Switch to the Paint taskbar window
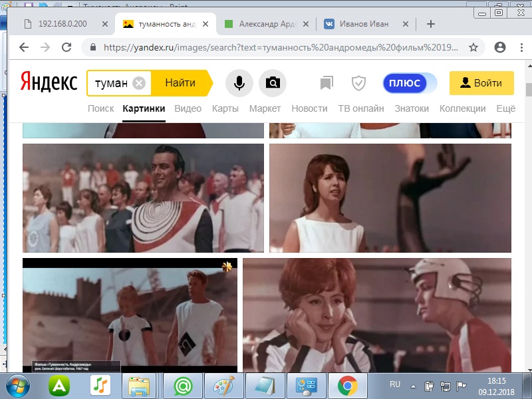532x399 pixels. 224,386
